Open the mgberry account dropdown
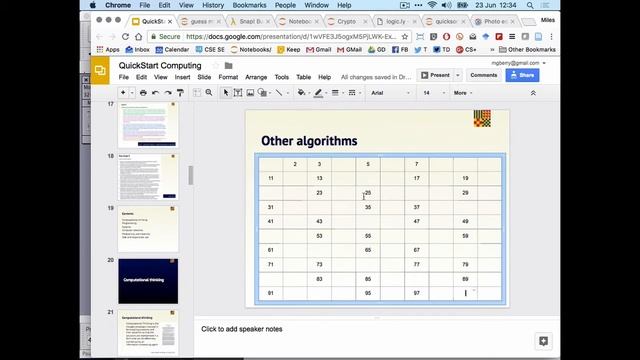 click(518, 63)
